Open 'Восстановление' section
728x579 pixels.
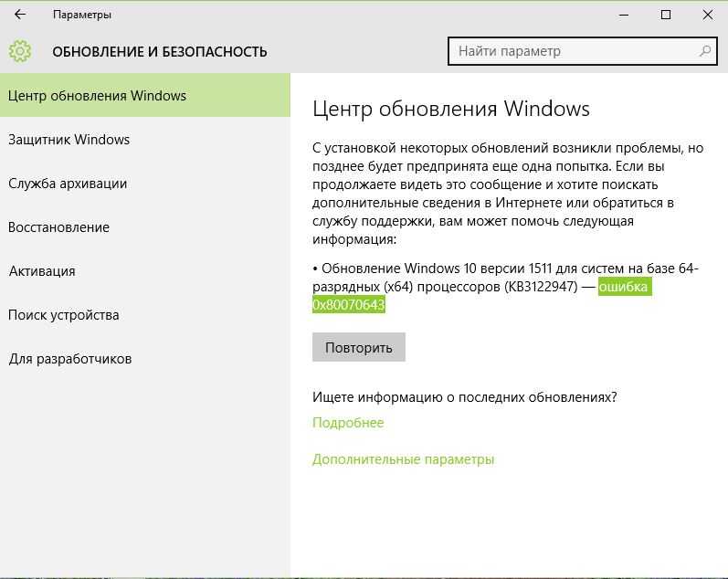tap(145, 227)
